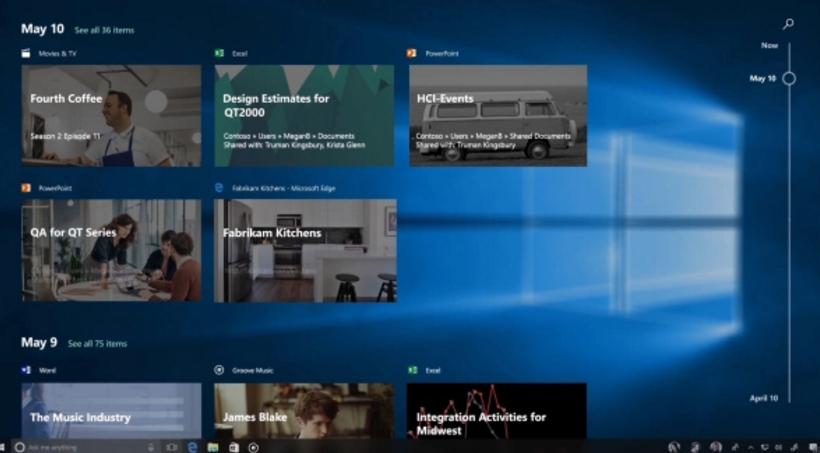Click the microphone icon in the search box
This screenshot has width=820, height=453.
click(x=152, y=447)
